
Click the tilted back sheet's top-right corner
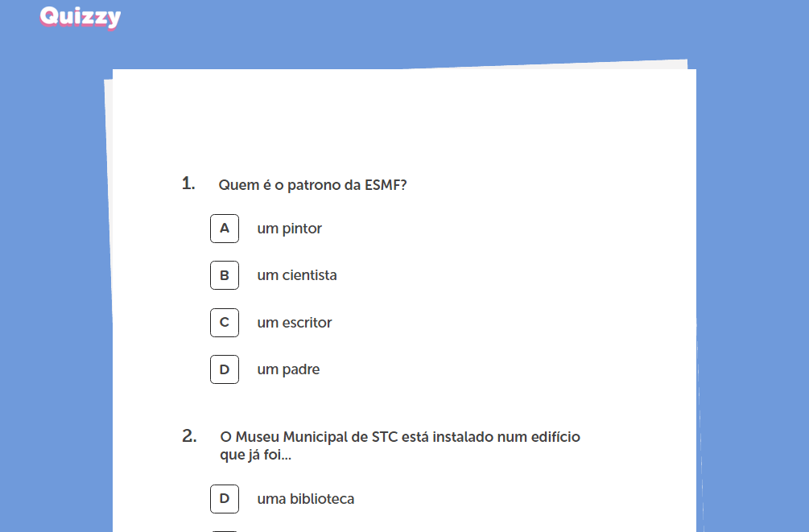point(684,64)
